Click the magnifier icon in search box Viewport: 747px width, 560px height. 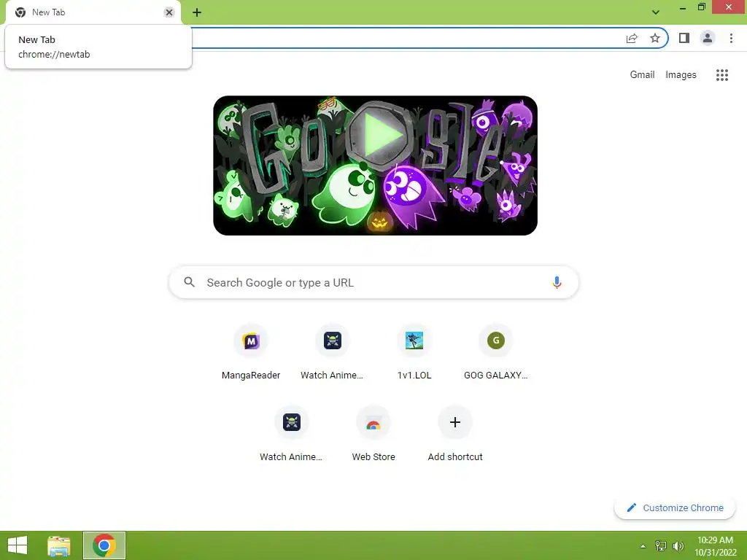189,282
